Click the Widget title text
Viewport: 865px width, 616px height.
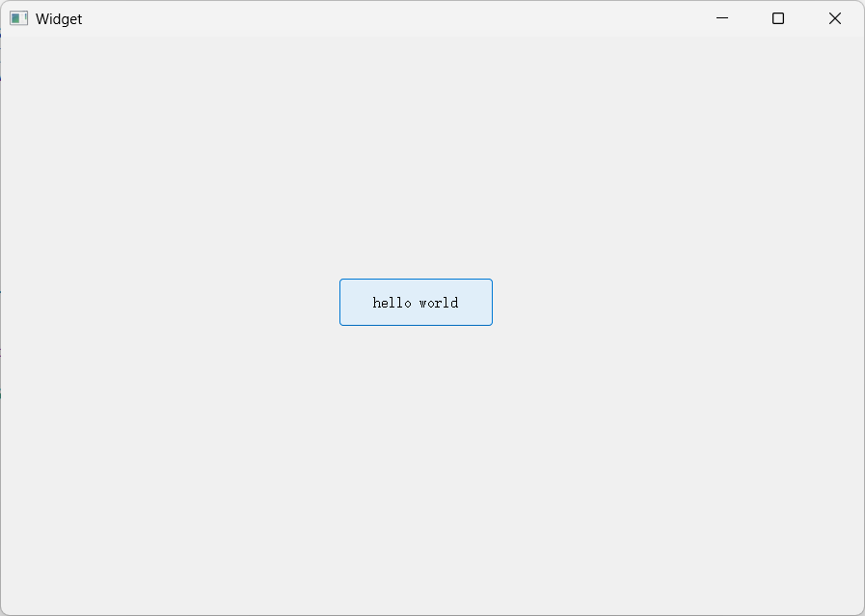(59, 19)
